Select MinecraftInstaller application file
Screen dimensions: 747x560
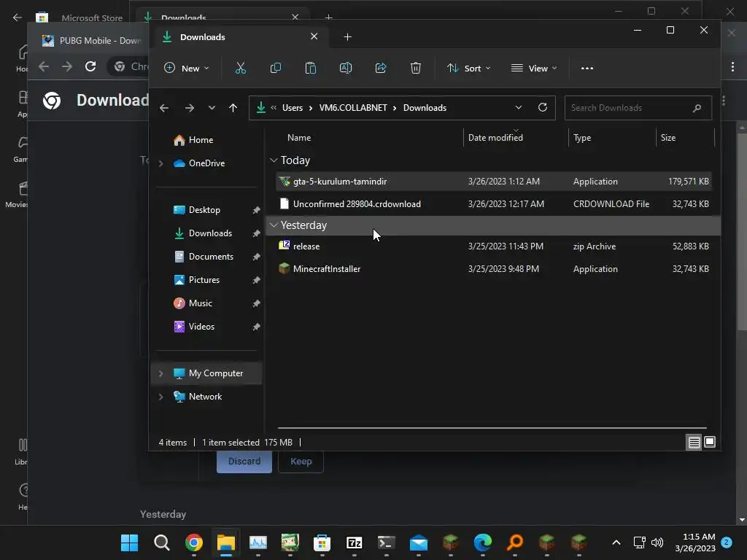pyautogui.click(x=494, y=268)
